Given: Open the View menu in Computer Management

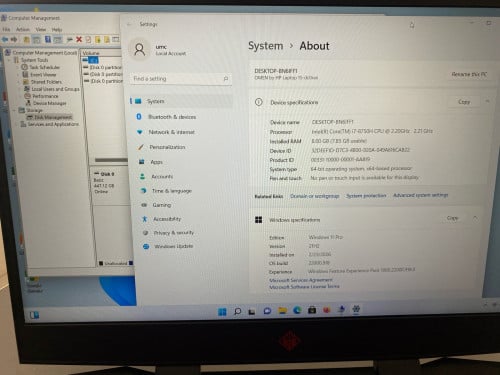Looking at the screenshot, I should (41, 29).
